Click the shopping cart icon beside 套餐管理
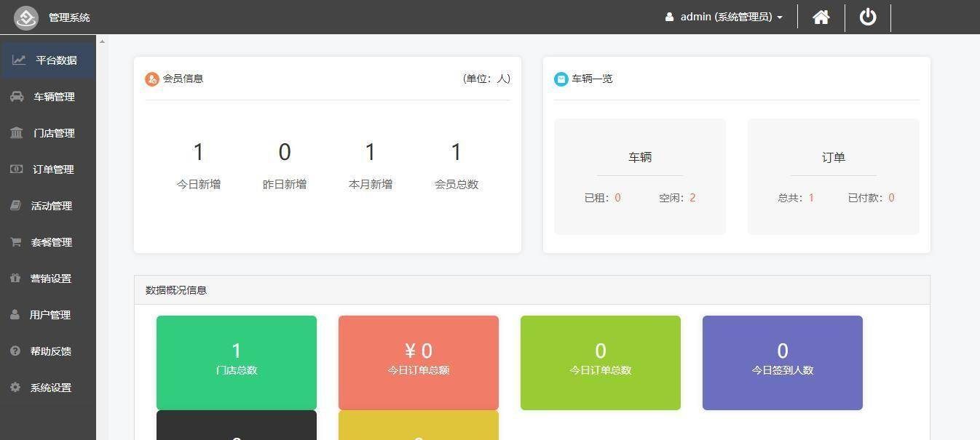This screenshot has height=440, width=980. tap(15, 242)
